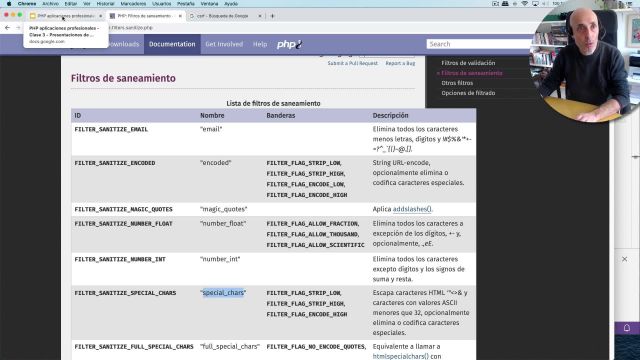Click the screen mirroring icon in menu bar

[x=535, y=4]
